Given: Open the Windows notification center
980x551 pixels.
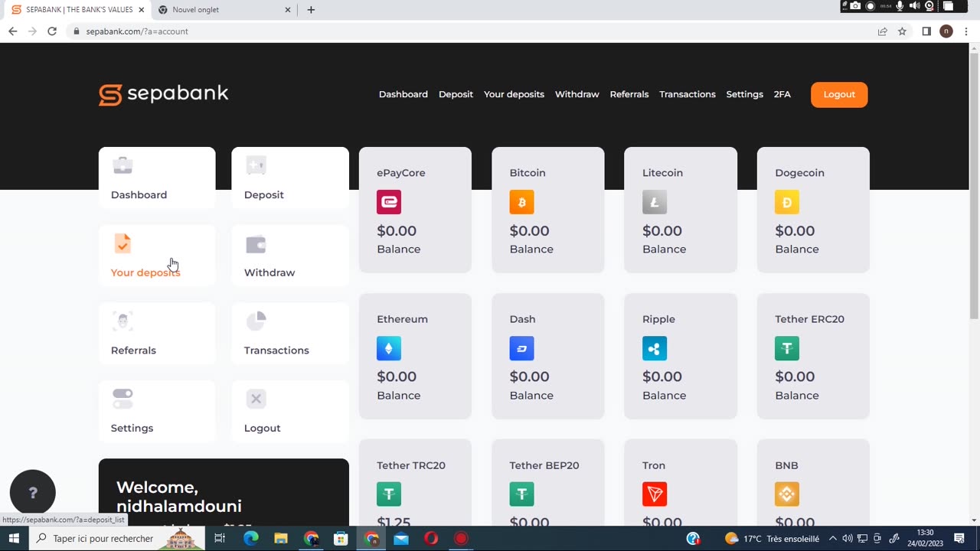Looking at the screenshot, I should [959, 538].
